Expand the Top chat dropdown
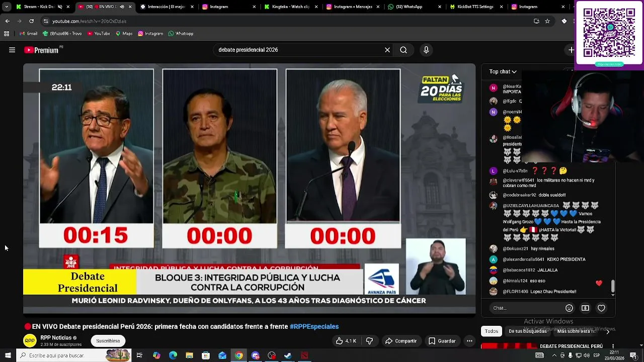Screen dimensions: 644x362 click(503, 71)
